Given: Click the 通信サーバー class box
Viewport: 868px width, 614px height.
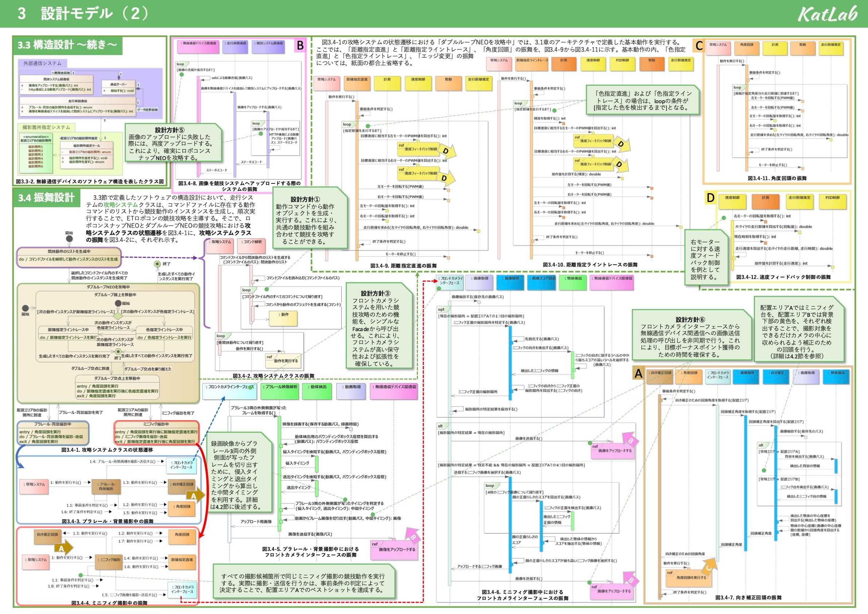Looking at the screenshot, I should 119,88.
